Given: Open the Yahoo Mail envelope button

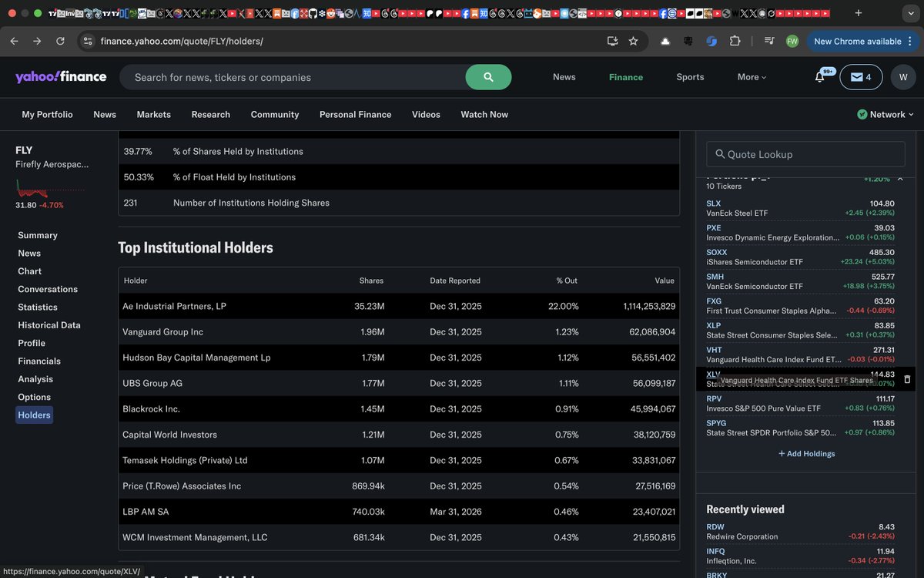Looking at the screenshot, I should click(861, 77).
